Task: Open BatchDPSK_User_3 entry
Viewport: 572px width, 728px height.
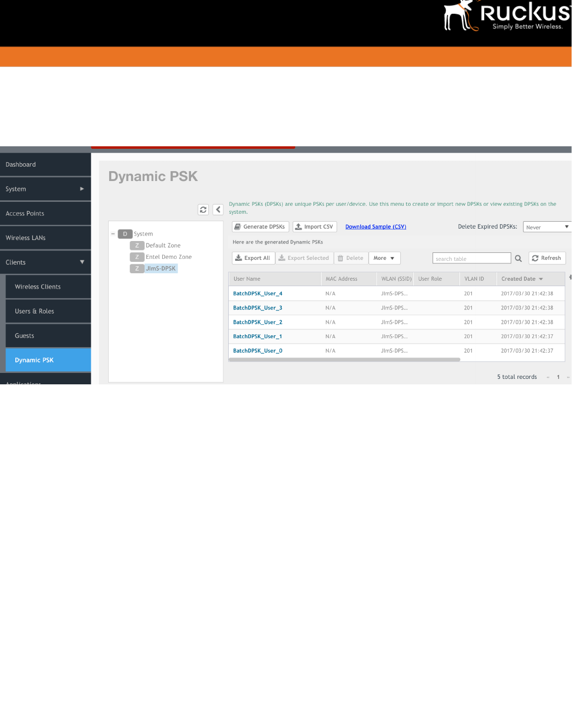Action: click(x=257, y=308)
